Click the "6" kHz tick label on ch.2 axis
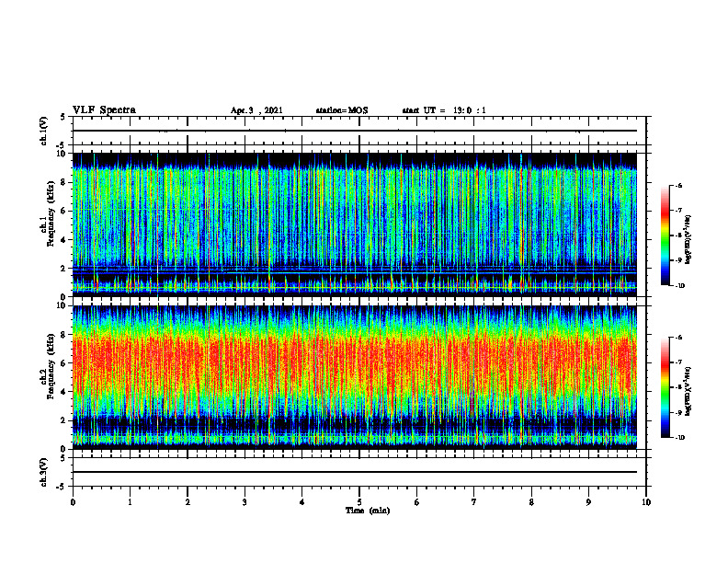The width and height of the screenshot is (728, 563). 64,363
